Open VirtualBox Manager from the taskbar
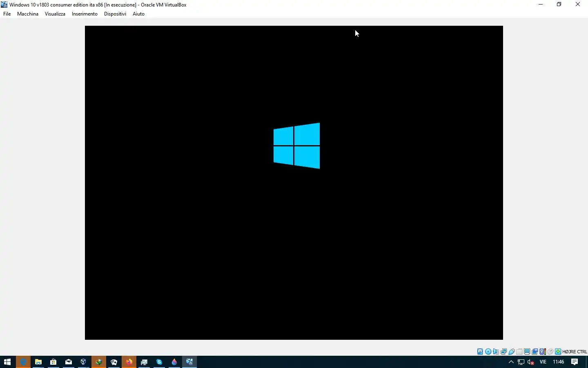The width and height of the screenshot is (588, 368). 83,362
